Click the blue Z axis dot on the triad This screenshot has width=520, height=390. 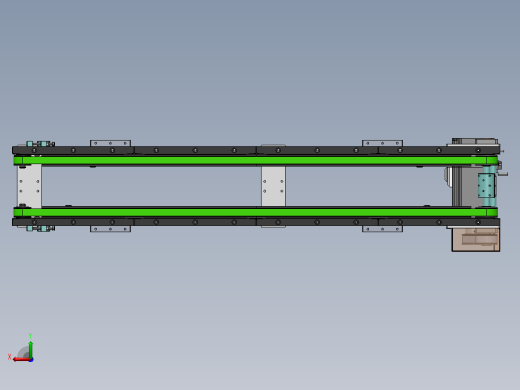pos(31,360)
